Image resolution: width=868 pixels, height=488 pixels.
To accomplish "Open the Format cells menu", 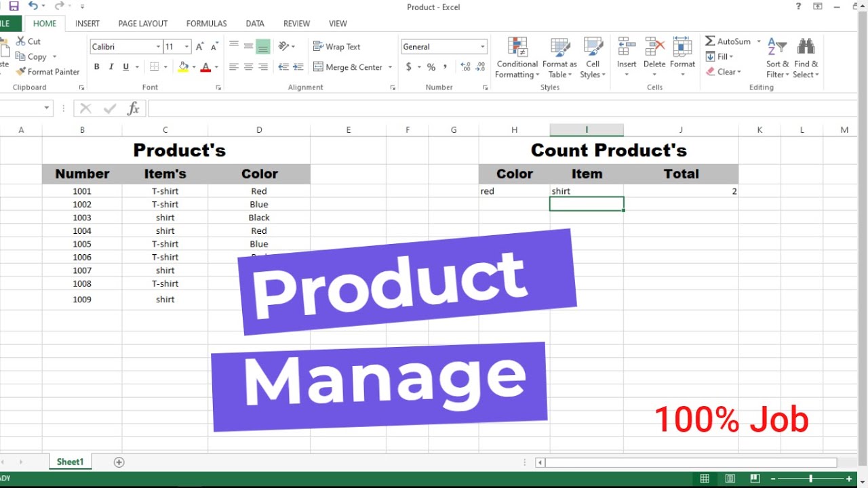I will (x=682, y=58).
